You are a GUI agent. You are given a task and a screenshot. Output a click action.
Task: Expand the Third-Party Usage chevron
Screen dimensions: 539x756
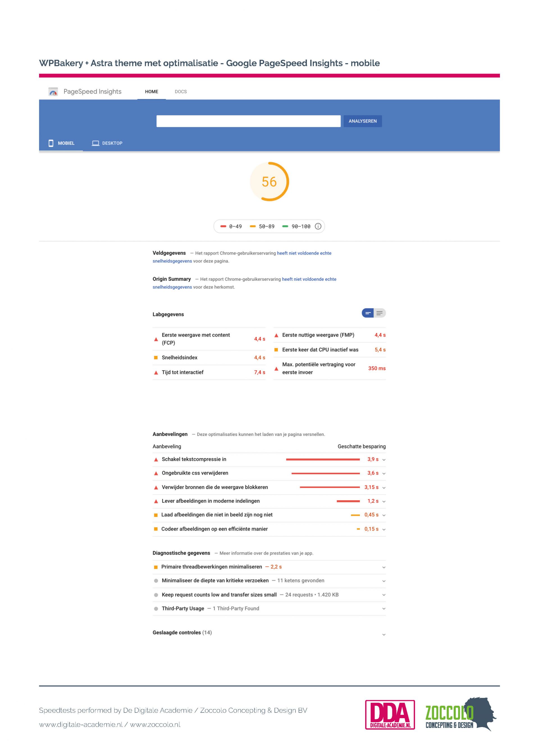384,609
